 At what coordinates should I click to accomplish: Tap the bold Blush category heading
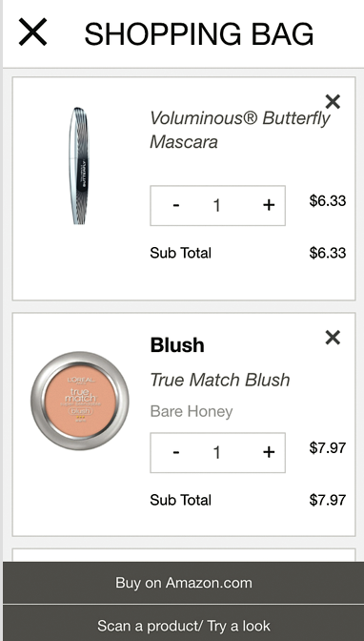pos(177,345)
